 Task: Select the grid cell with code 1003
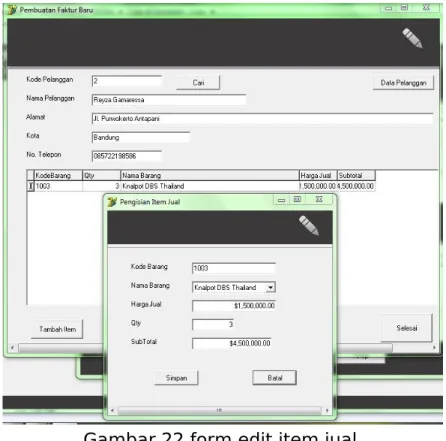point(58,186)
